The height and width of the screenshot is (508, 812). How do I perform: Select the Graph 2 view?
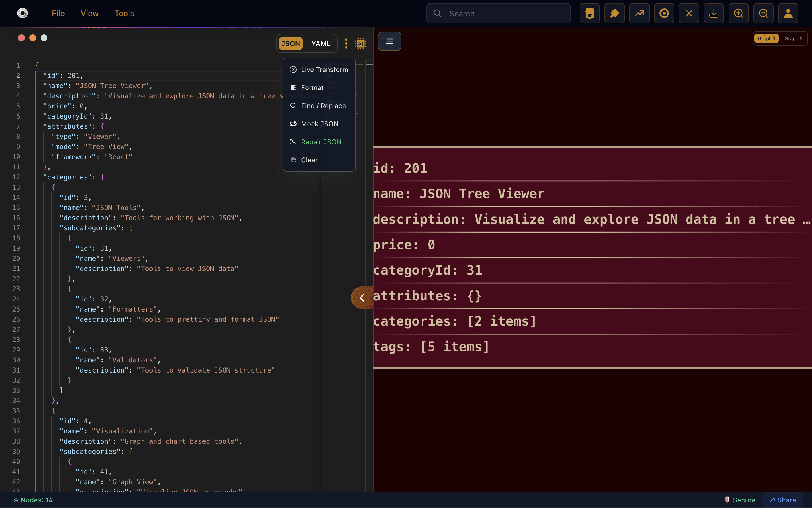click(x=794, y=38)
